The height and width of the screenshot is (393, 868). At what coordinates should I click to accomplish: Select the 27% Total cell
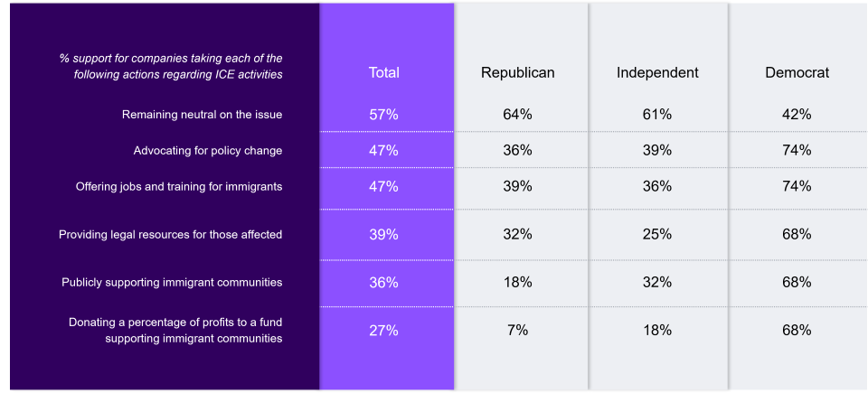384,331
